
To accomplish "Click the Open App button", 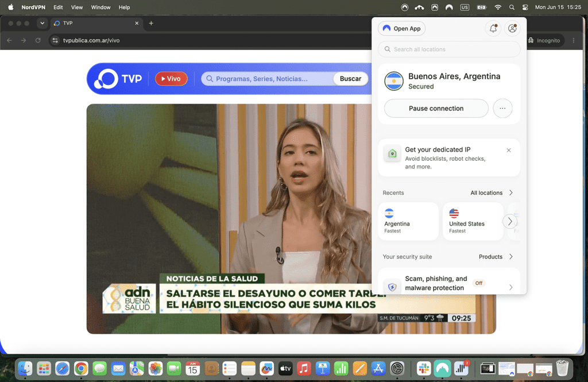I will (x=401, y=29).
